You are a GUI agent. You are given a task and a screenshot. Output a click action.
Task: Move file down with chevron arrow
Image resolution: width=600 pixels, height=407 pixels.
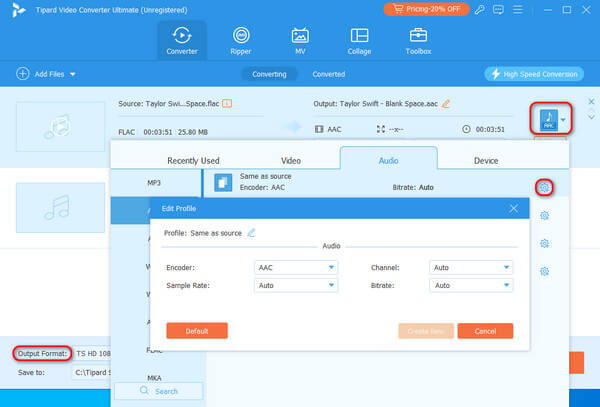[x=591, y=117]
